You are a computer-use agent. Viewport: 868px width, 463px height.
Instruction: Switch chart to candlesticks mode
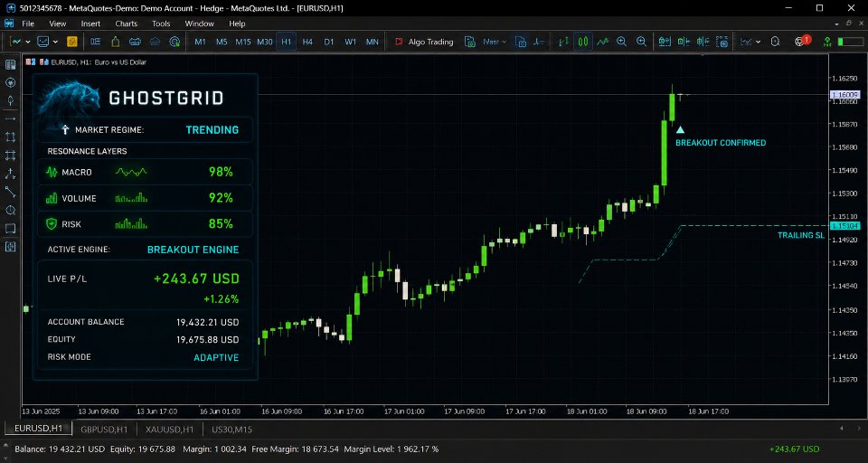(583, 42)
